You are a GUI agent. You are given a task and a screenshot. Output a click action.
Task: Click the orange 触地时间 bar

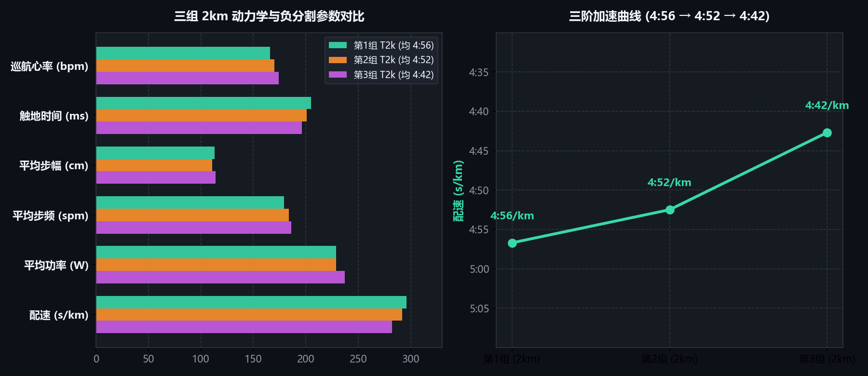click(x=202, y=115)
